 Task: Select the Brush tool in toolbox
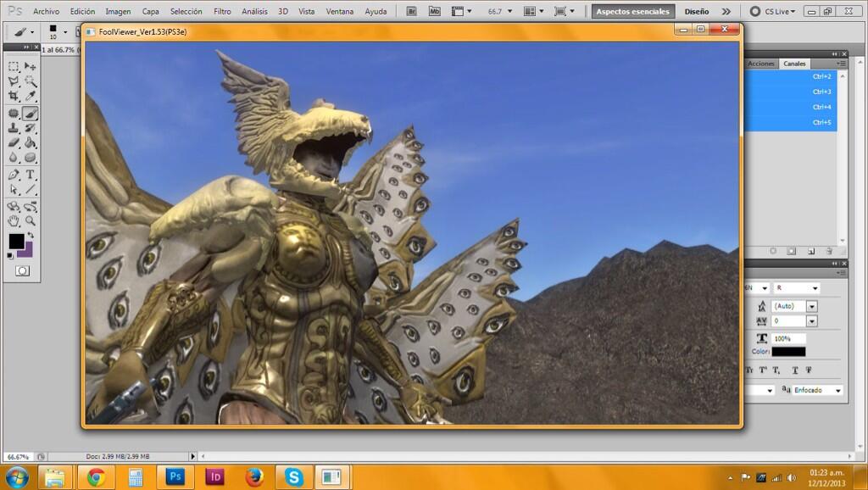(x=30, y=114)
